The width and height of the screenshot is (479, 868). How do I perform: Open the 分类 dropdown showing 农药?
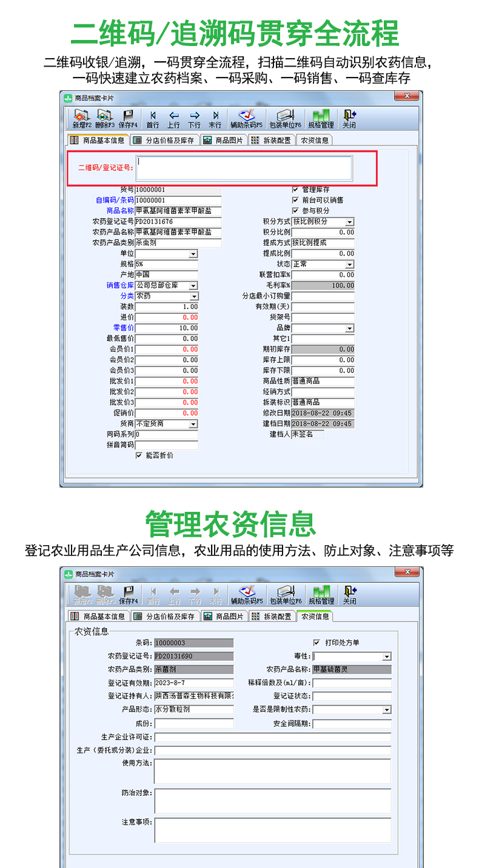click(x=193, y=296)
